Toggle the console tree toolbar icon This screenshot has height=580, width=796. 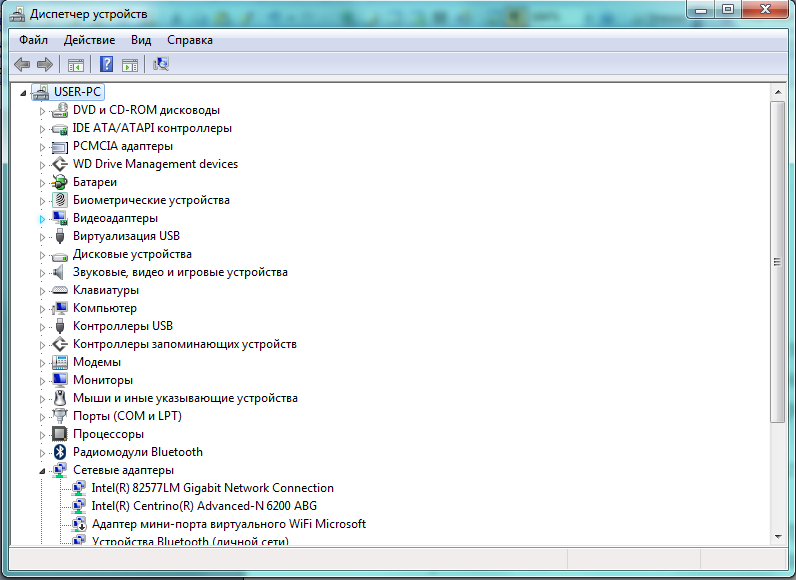(x=75, y=65)
